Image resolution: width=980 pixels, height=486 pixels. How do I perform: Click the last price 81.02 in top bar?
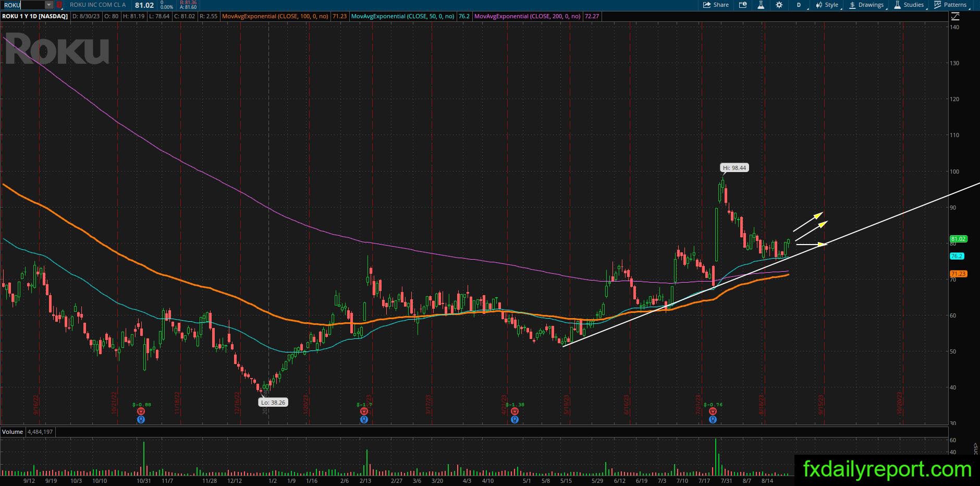144,5
